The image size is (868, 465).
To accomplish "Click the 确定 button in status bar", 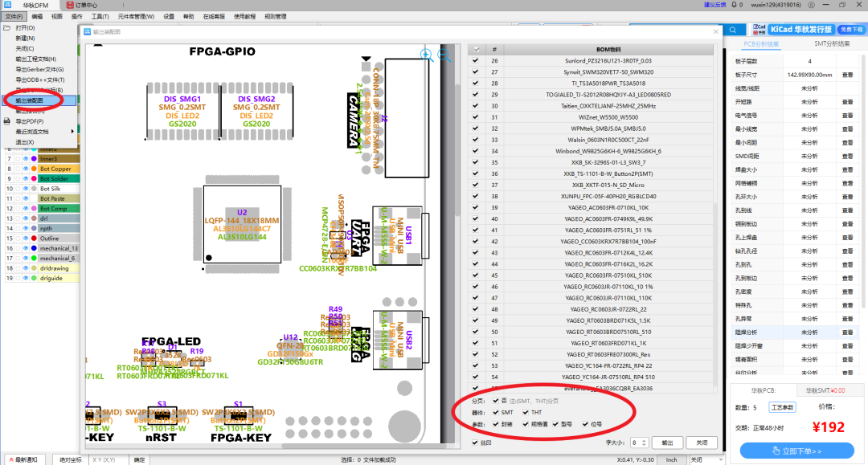I will pos(139,459).
